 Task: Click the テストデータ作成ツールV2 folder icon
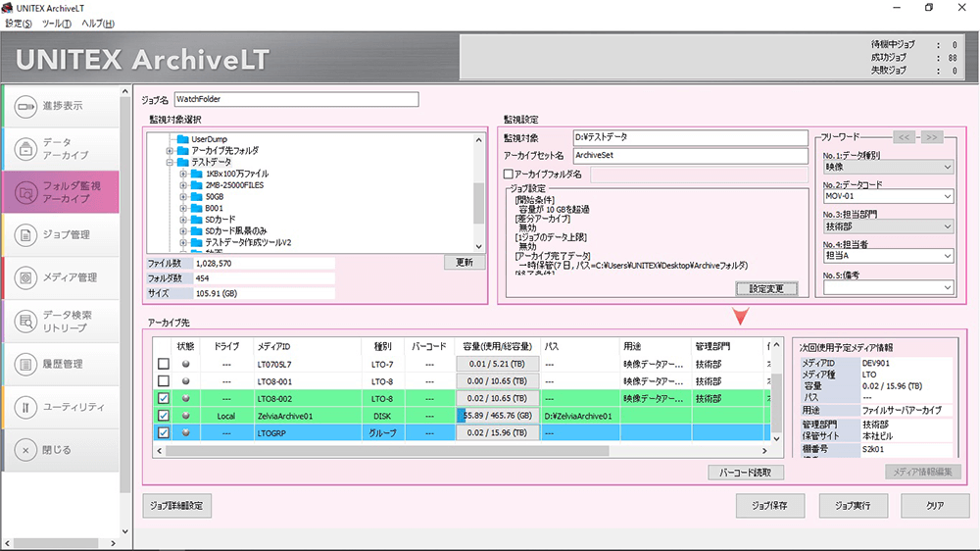click(196, 243)
